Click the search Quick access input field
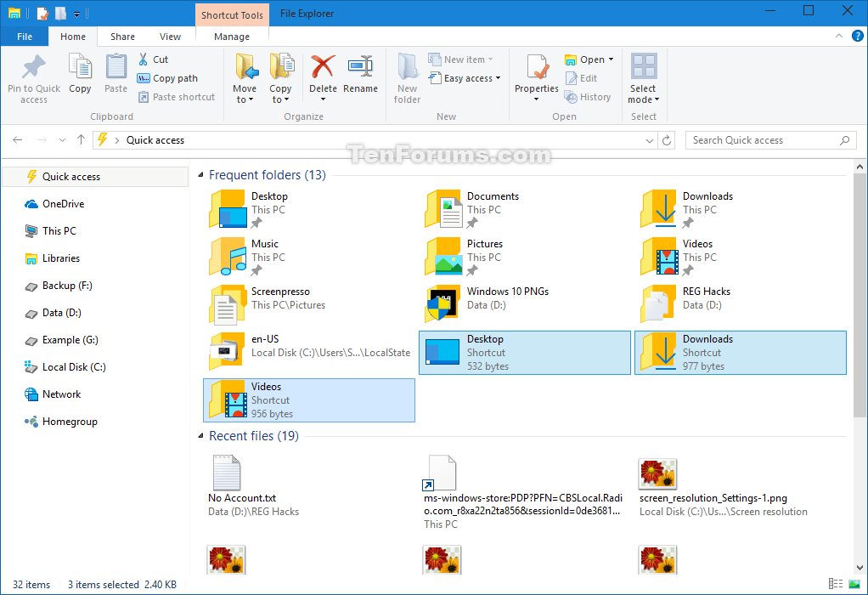Screen dimensions: 868x595 pyautogui.click(x=763, y=139)
